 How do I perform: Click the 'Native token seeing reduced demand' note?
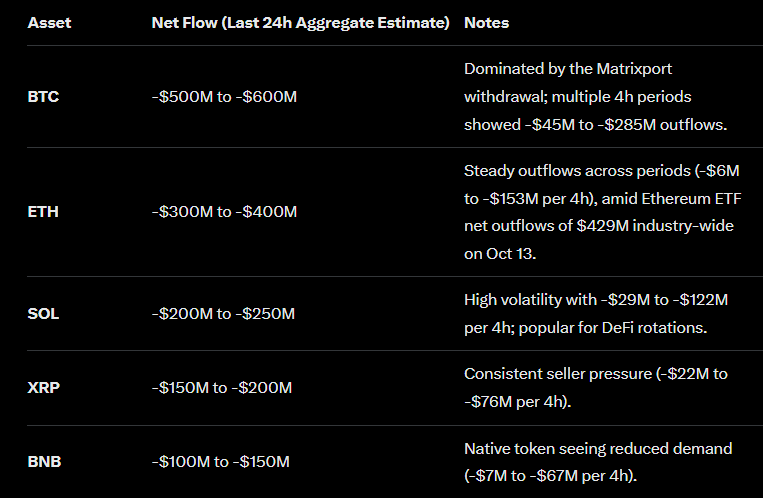coord(598,448)
